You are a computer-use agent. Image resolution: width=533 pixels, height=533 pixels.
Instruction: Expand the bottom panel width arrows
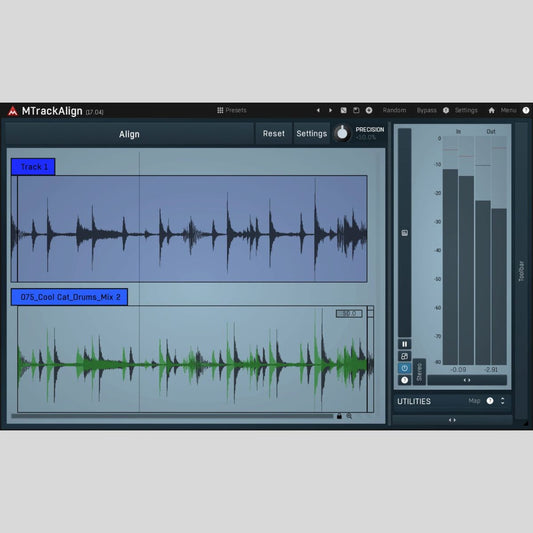click(452, 420)
